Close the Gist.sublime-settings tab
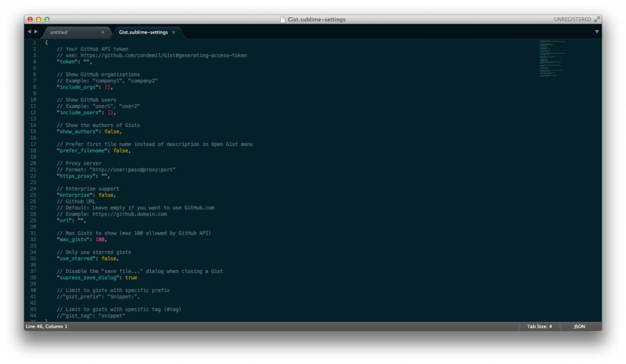Viewport: 626px width, 364px height. 174,32
